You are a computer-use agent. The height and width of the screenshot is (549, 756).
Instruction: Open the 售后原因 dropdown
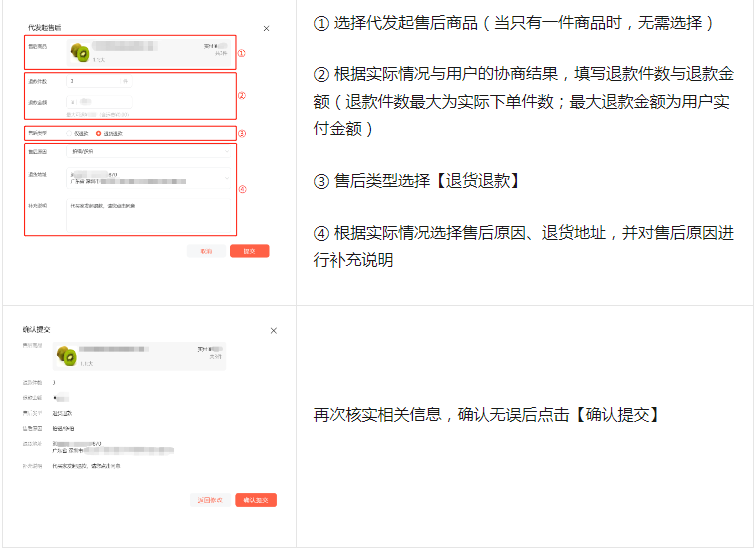[x=148, y=152]
